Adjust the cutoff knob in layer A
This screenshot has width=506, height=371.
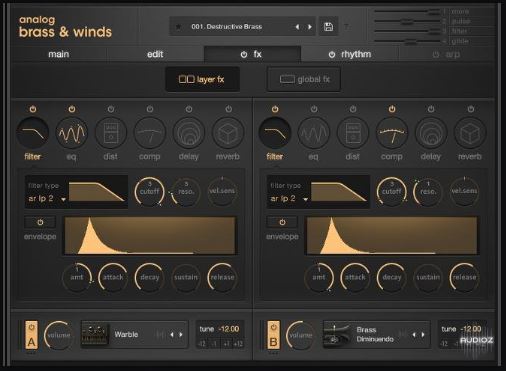point(149,191)
